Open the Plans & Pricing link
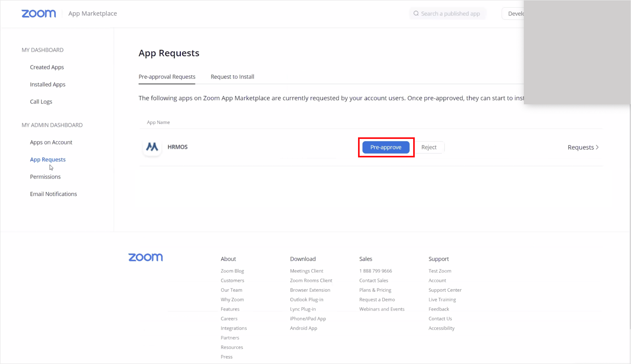The image size is (631, 364). coord(375,290)
